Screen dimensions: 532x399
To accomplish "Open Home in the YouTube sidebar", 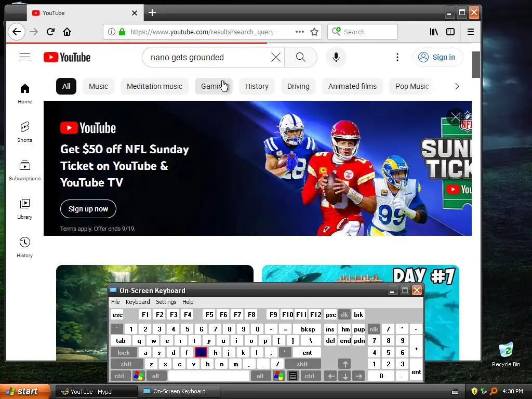I will tap(25, 94).
